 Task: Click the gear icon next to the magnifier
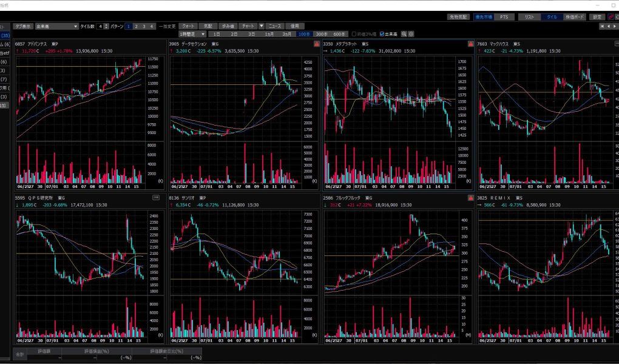click(411, 34)
